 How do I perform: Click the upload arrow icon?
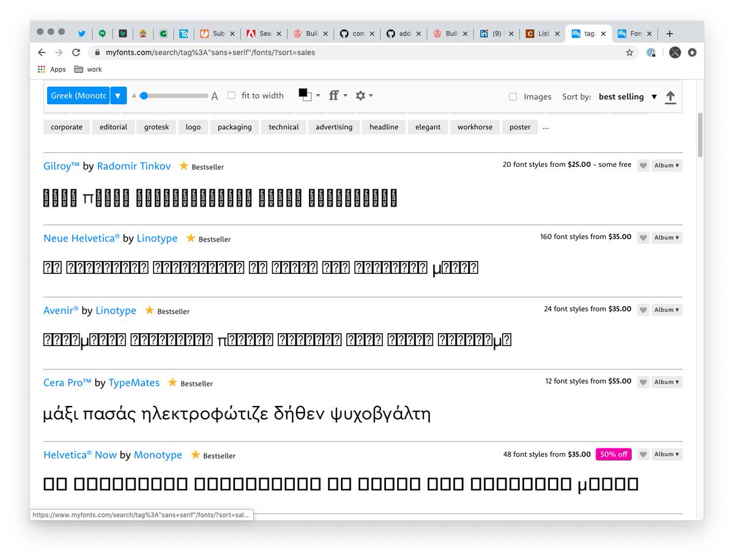click(670, 97)
